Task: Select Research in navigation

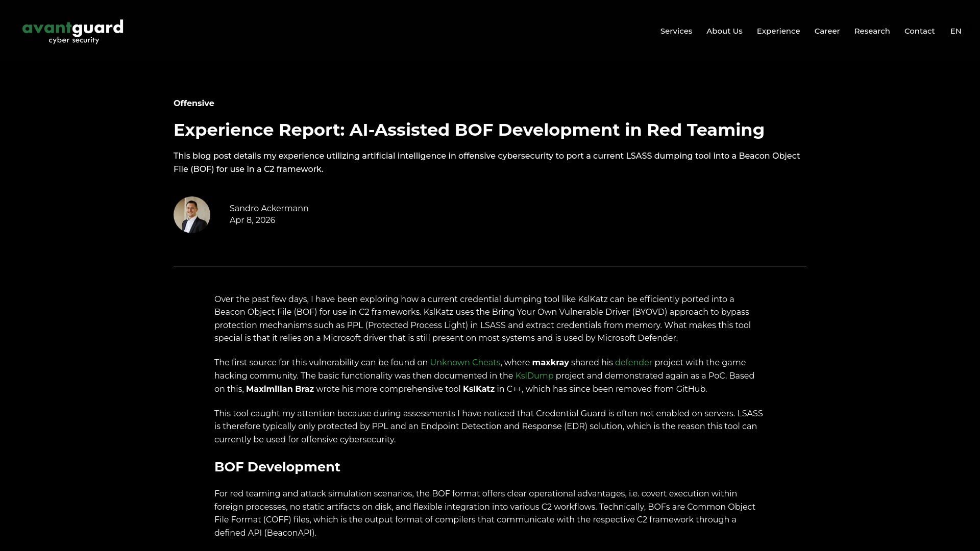Action: (x=872, y=31)
